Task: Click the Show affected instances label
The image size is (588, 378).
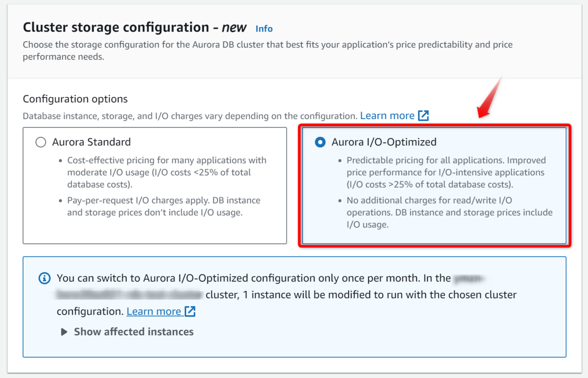Action: point(133,332)
